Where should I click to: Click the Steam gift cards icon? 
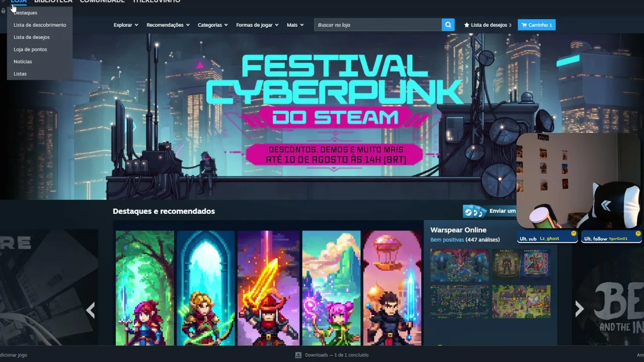[x=475, y=211]
